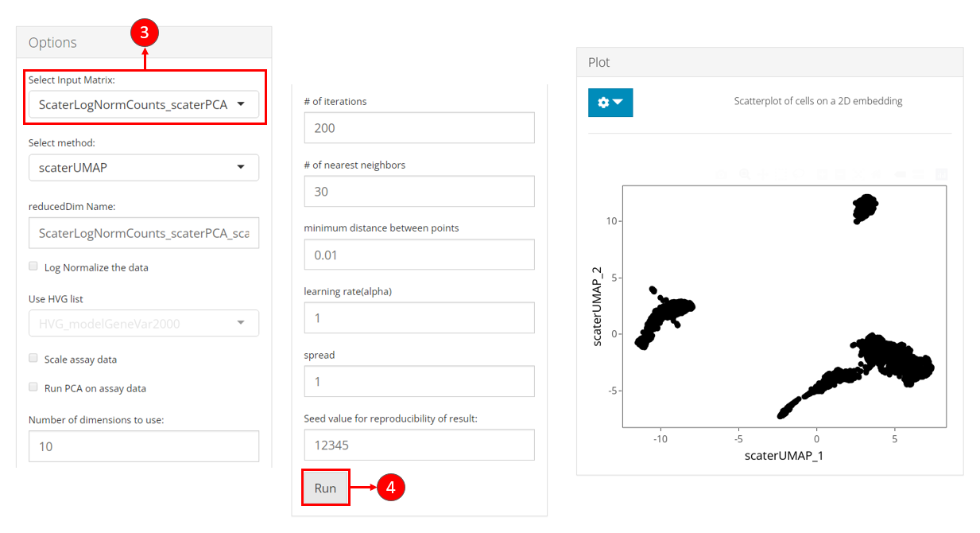Click the Zoom In plot icon

(x=823, y=174)
